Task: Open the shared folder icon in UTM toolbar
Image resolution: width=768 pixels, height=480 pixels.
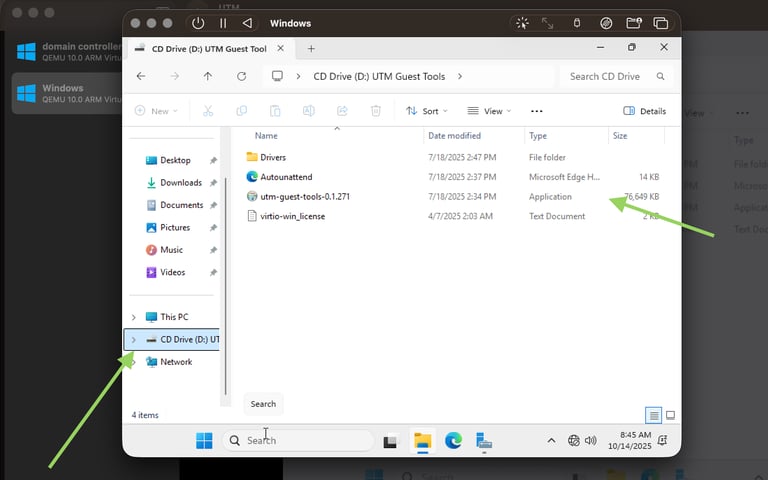Action: coord(634,23)
